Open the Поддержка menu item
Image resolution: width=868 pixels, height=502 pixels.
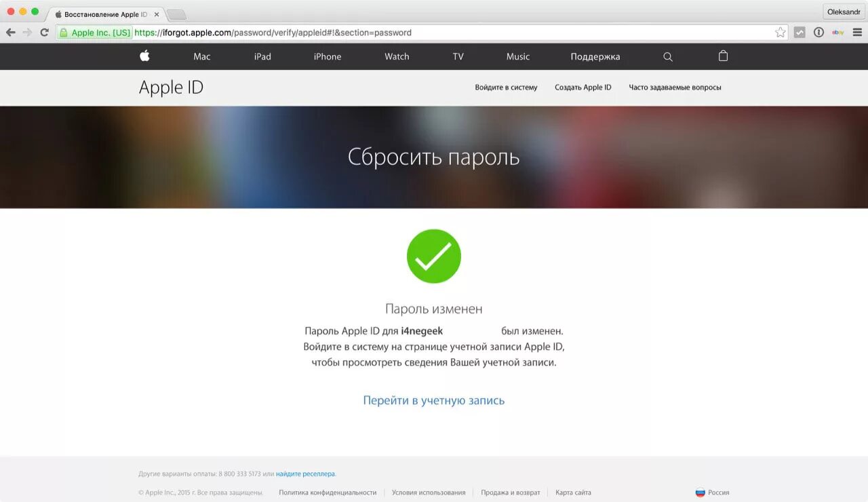tap(595, 57)
